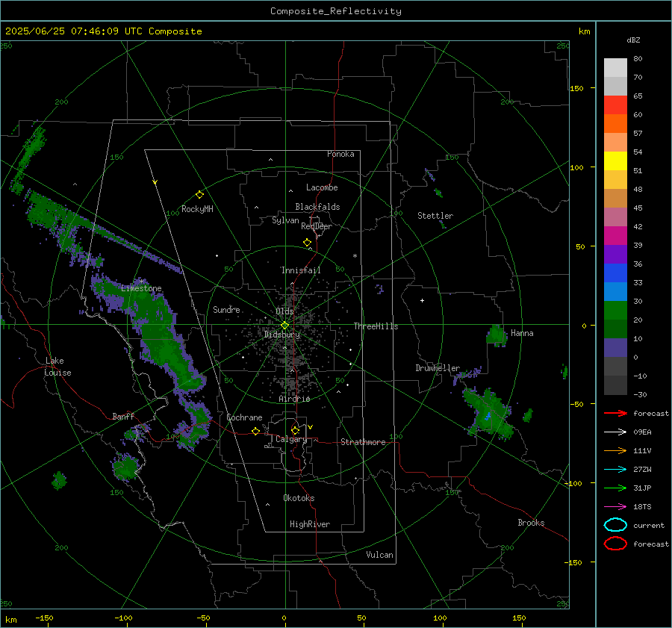Click the dBZ legend heading
Viewport: 672px width, 628px height.
click(x=633, y=40)
